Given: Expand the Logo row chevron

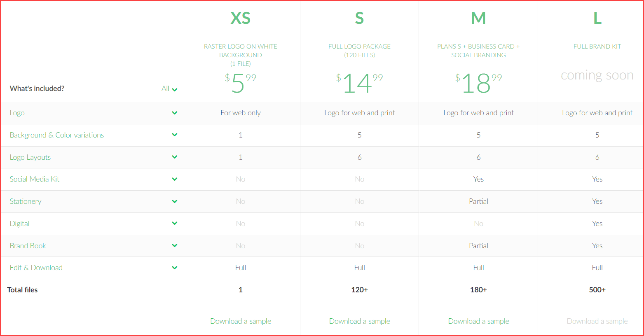Looking at the screenshot, I should tap(175, 113).
